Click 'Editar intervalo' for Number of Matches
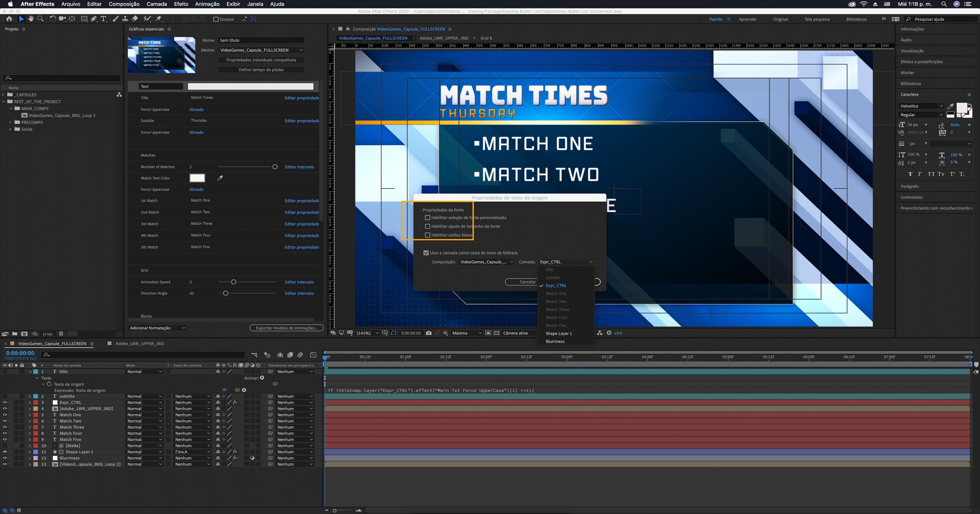The width and height of the screenshot is (980, 514). click(299, 167)
